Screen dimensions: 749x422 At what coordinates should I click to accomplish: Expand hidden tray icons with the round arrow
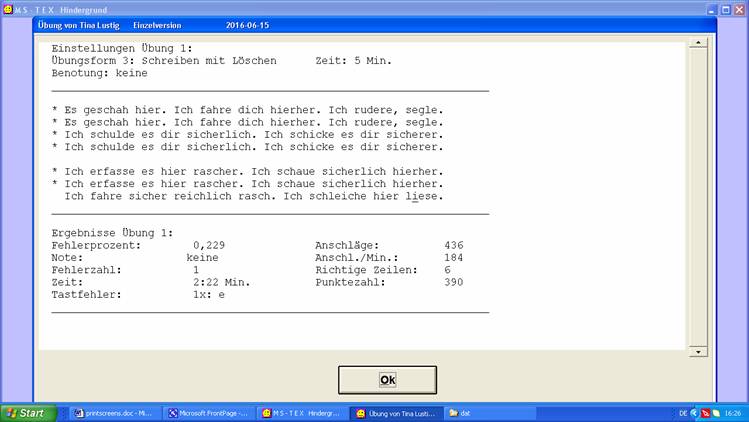click(694, 412)
